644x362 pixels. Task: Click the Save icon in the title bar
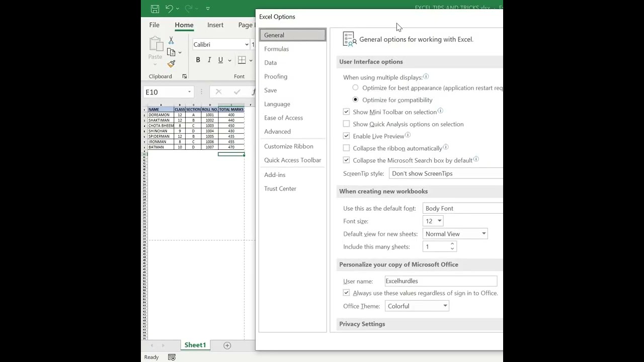click(x=155, y=9)
